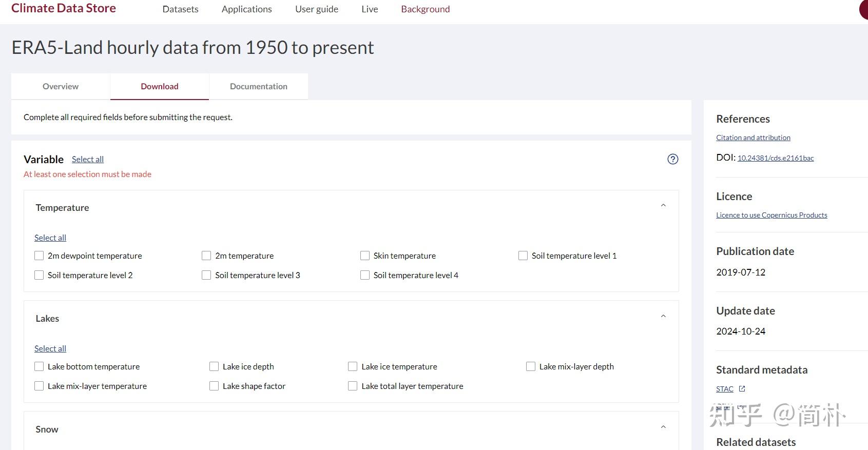The width and height of the screenshot is (868, 450).
Task: Go to the Applications nav item
Action: coord(247,9)
